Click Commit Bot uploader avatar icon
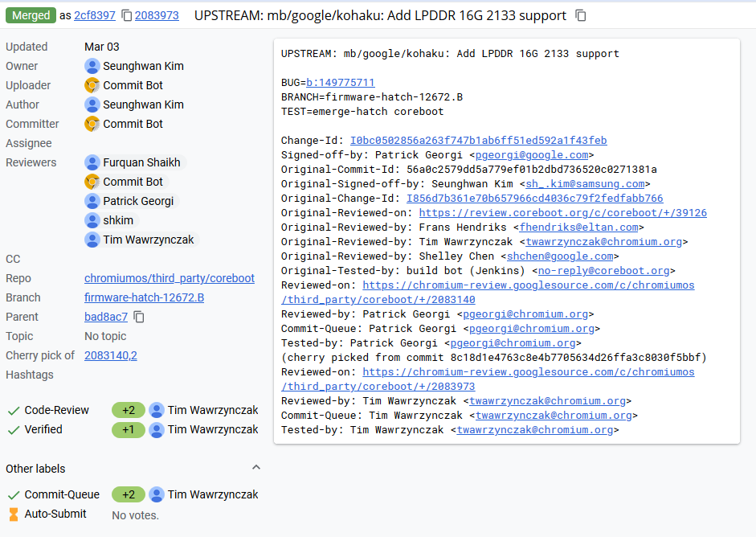 coord(92,85)
